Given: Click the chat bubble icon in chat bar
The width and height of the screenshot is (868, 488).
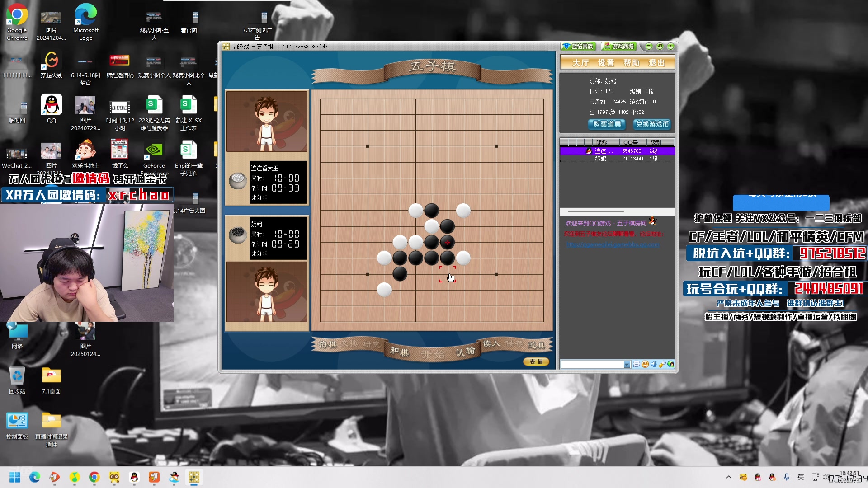Looking at the screenshot, I should pos(636,364).
